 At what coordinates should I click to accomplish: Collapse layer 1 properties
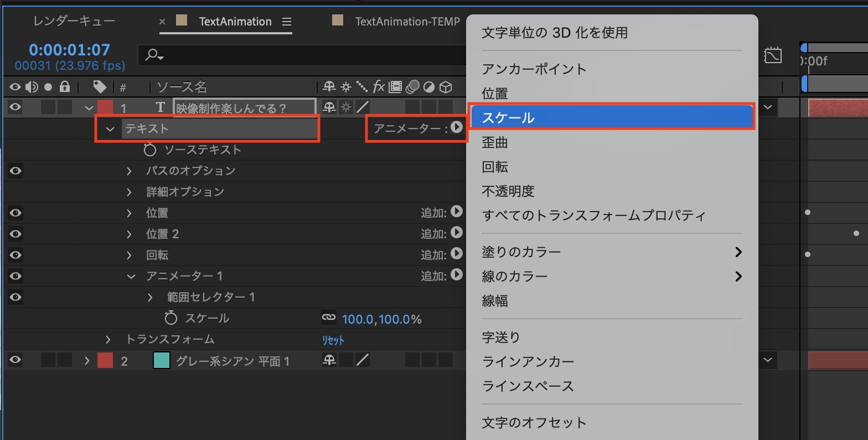[x=89, y=108]
